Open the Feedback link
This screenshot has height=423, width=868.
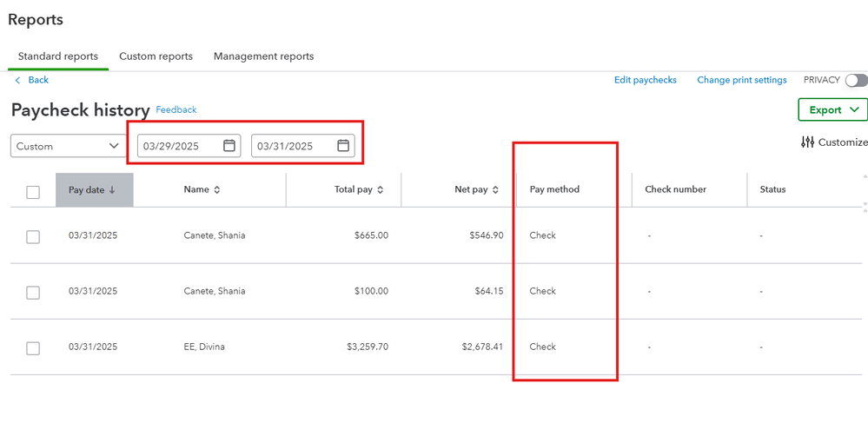click(x=176, y=110)
